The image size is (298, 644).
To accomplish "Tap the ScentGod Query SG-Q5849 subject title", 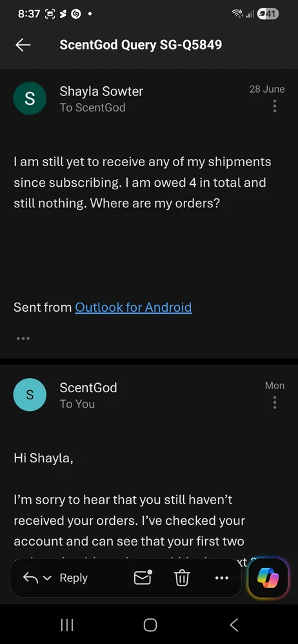I will pyautogui.click(x=141, y=45).
